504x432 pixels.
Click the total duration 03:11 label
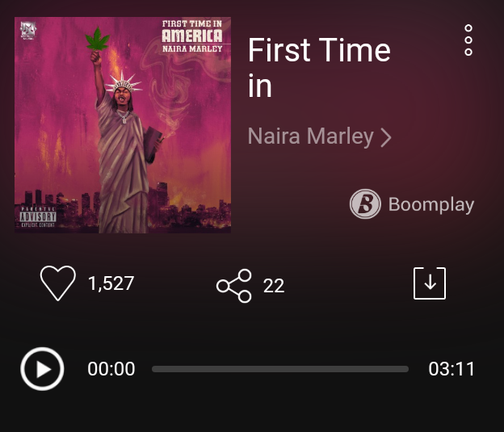(451, 369)
